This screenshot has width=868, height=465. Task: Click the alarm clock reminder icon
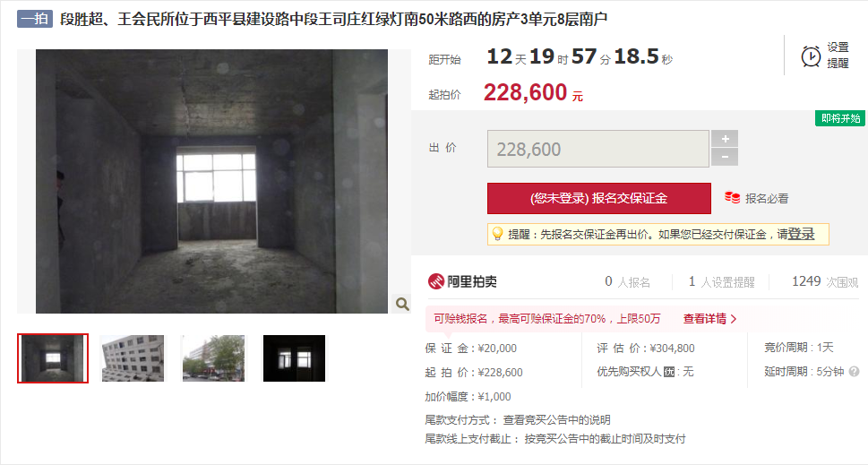pos(811,56)
